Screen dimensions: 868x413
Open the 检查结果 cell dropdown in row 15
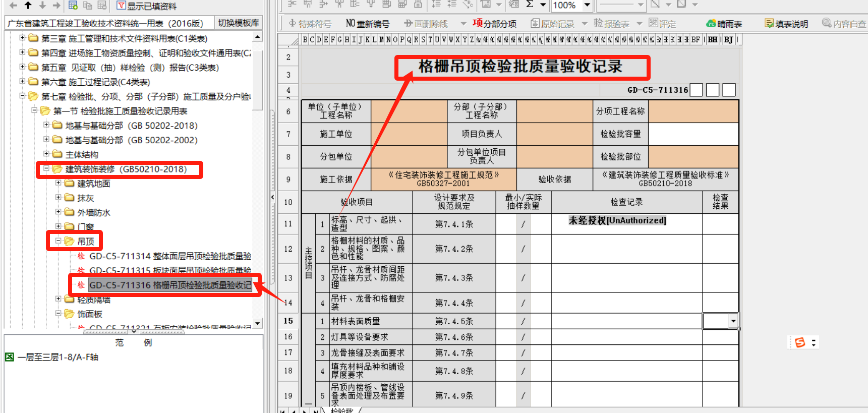(733, 321)
